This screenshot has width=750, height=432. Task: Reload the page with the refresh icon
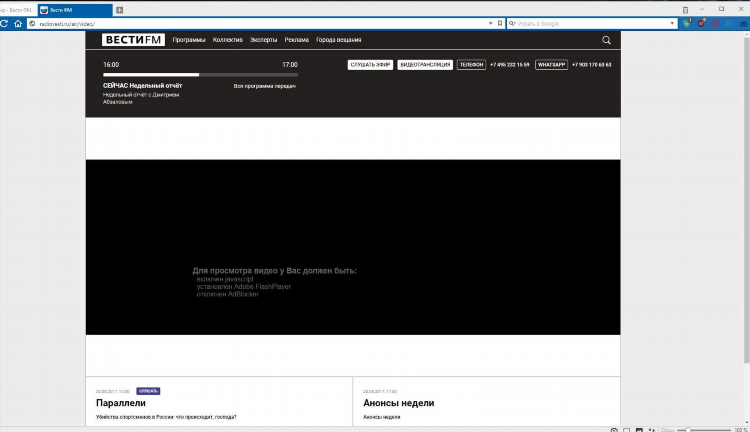(4, 23)
